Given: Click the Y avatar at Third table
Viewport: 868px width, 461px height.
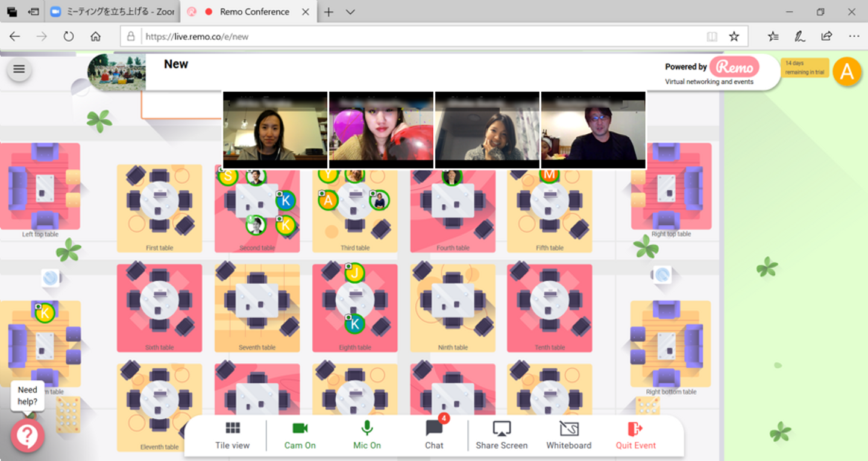Looking at the screenshot, I should tap(328, 175).
